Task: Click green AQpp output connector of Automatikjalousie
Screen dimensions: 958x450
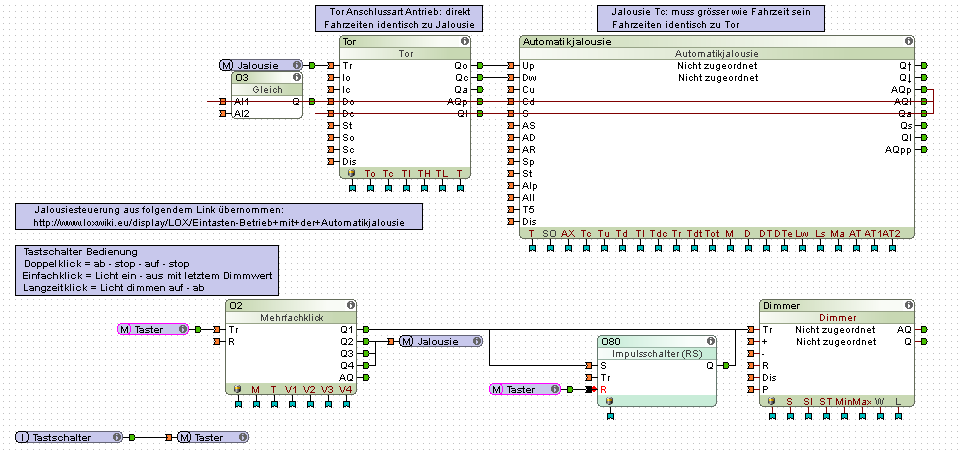Action: (x=924, y=149)
